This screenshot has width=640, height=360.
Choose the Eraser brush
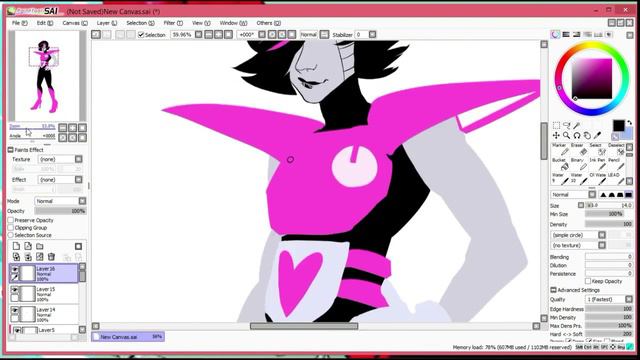pyautogui.click(x=578, y=150)
